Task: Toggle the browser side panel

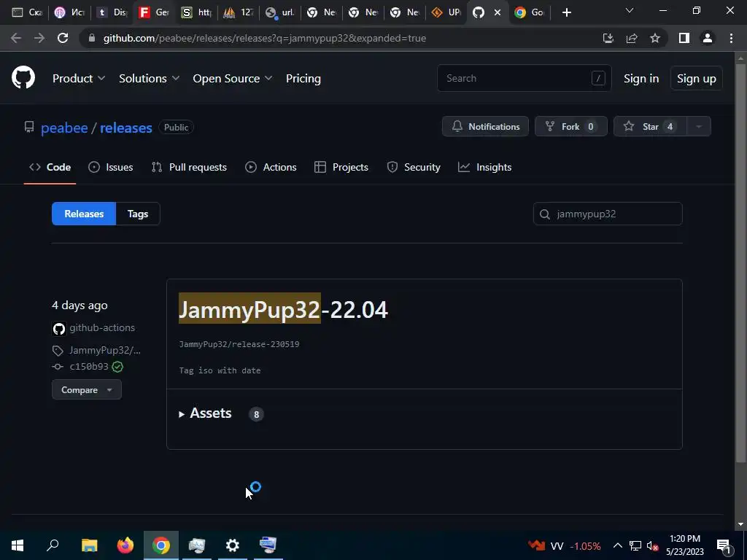Action: pyautogui.click(x=684, y=38)
